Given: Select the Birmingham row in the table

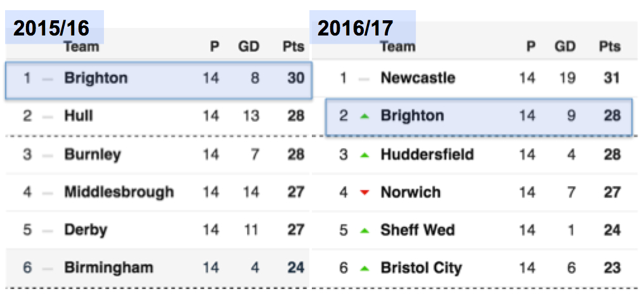Looking at the screenshot, I should [157, 268].
